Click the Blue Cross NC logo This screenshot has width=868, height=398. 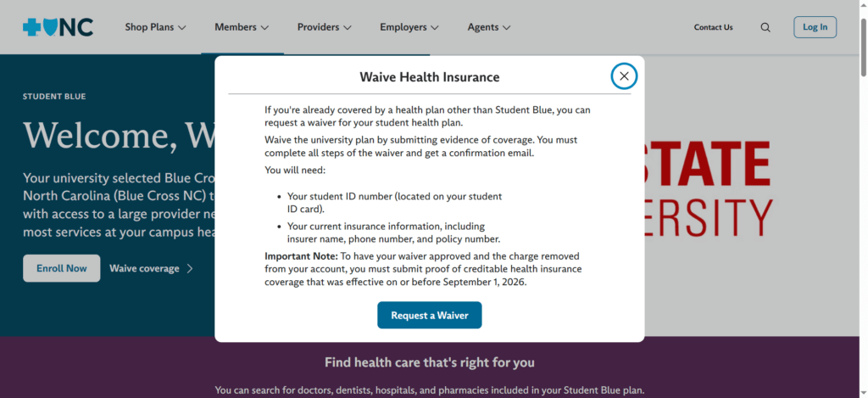[58, 27]
